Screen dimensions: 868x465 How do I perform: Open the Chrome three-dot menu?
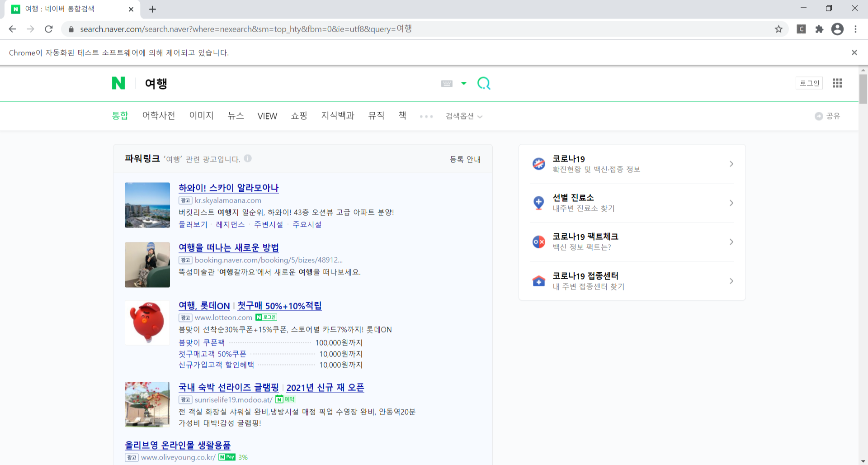coord(855,29)
